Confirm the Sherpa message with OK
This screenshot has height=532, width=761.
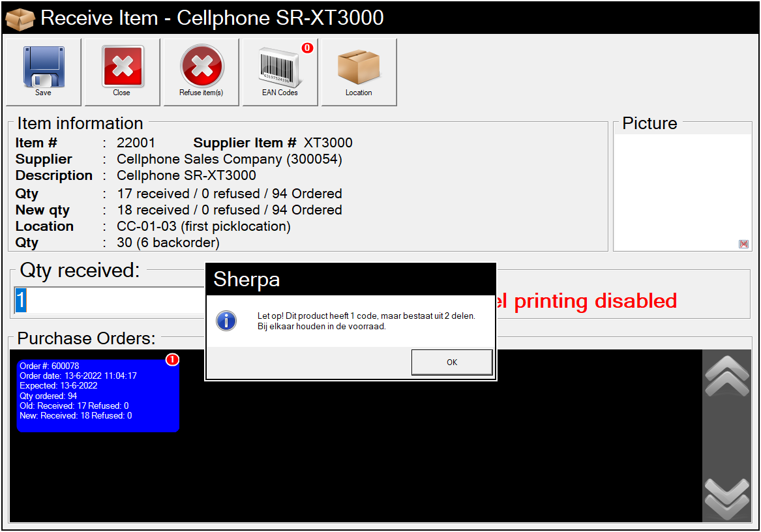[451, 362]
